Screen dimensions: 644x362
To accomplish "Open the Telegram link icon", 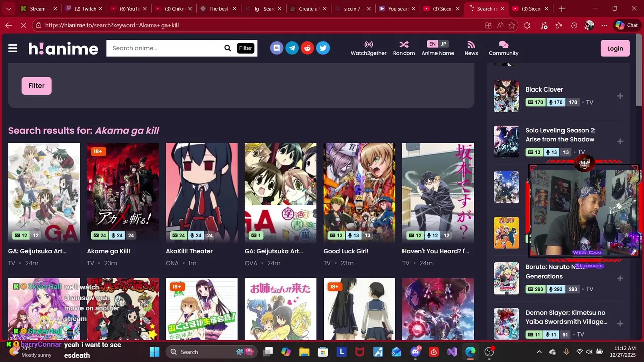I will click(x=292, y=48).
